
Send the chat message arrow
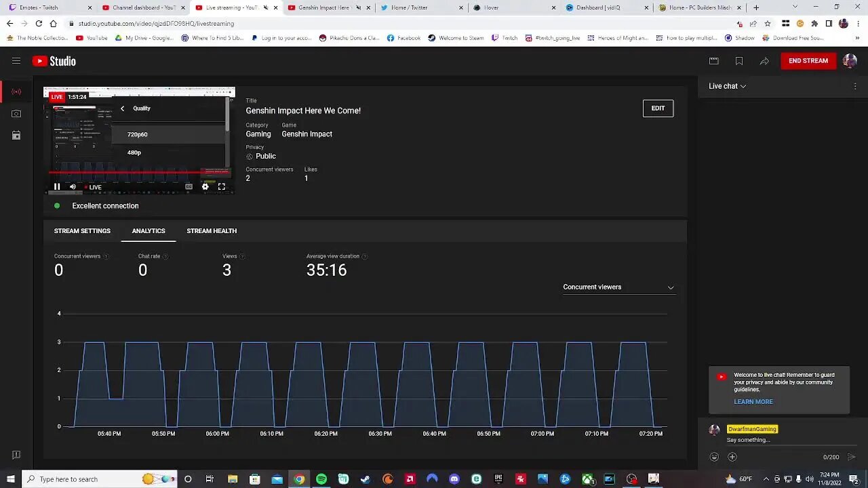(x=852, y=457)
